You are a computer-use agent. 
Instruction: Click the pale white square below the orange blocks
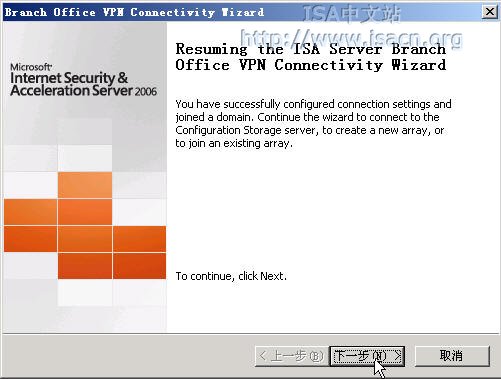click(x=85, y=293)
